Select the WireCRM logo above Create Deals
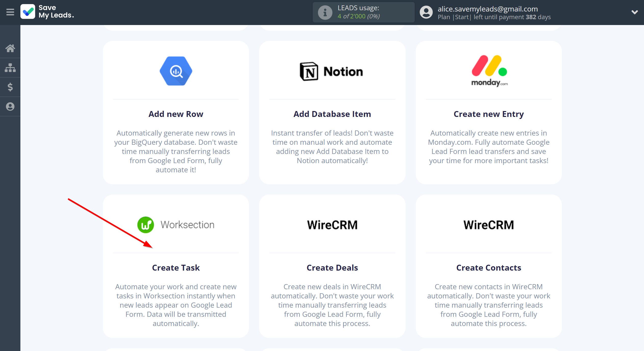Image resolution: width=644 pixels, height=351 pixels. pyautogui.click(x=332, y=225)
